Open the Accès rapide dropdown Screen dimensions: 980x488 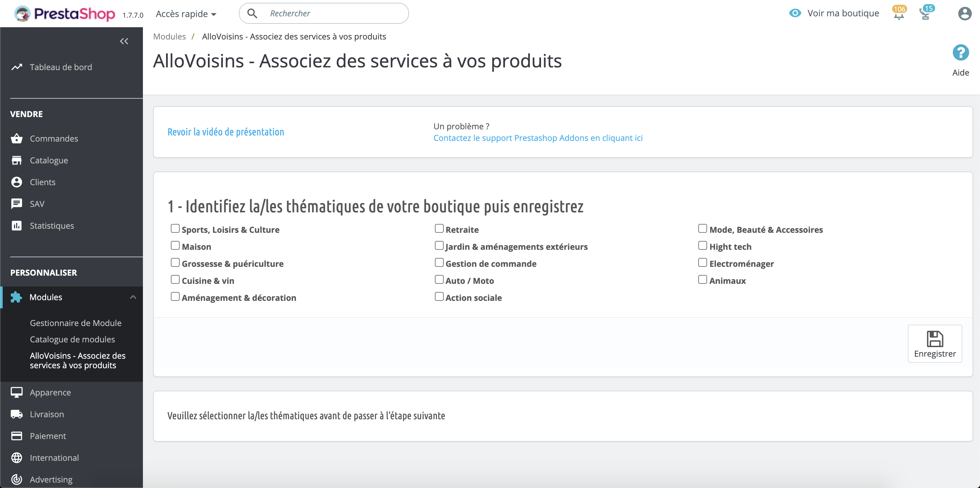(x=186, y=14)
